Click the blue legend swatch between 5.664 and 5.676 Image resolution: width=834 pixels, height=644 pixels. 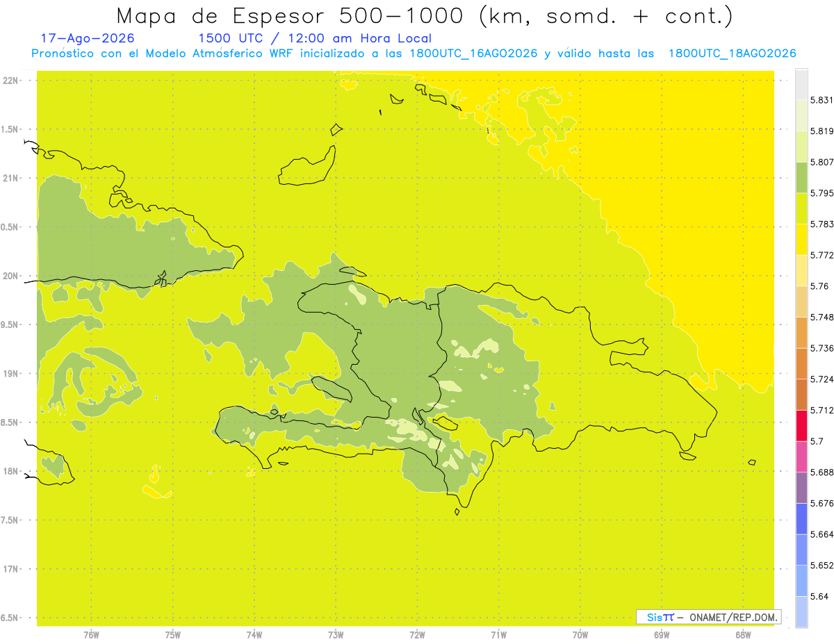tap(801, 518)
